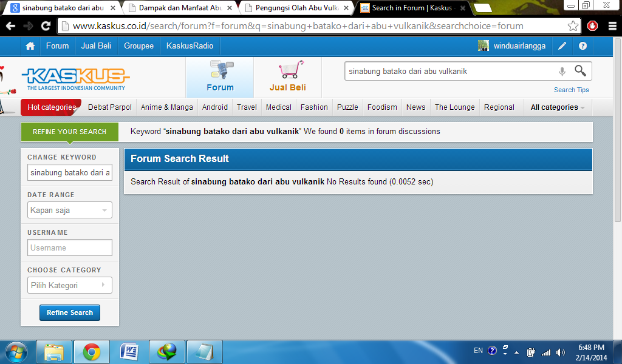Click the red adblock extension icon

click(x=593, y=26)
